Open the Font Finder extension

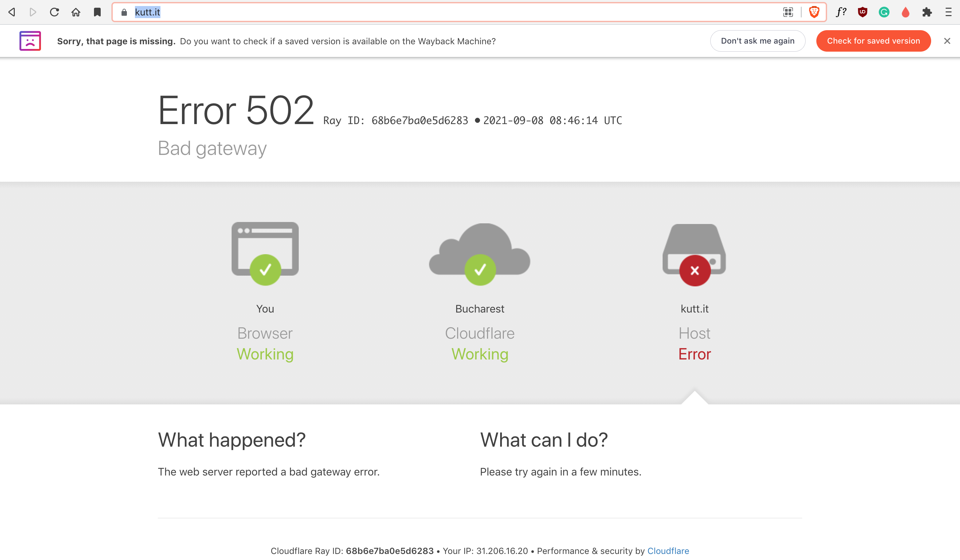tap(841, 12)
